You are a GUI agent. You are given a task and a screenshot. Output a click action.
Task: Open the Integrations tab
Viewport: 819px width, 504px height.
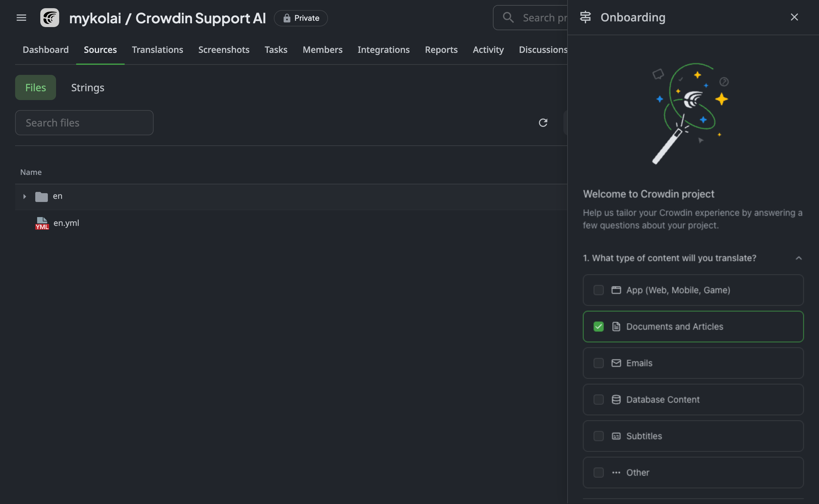pos(383,50)
